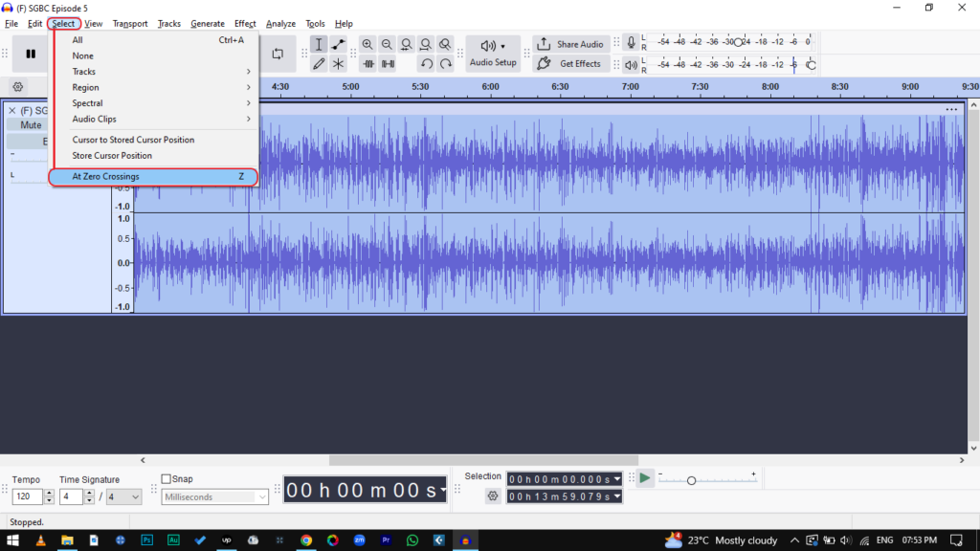The width and height of the screenshot is (980, 551).
Task: Click the Undo arrow icon
Action: (x=426, y=64)
